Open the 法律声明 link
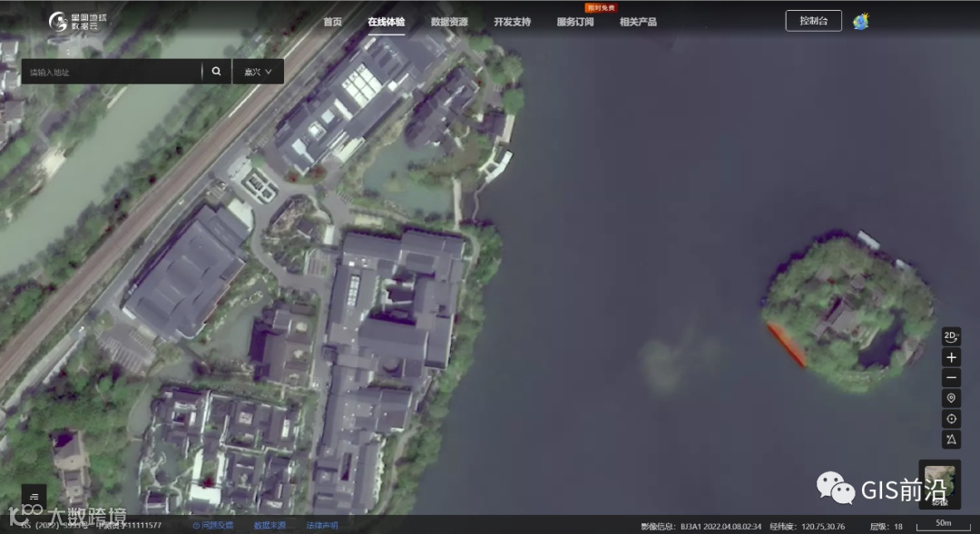 [x=322, y=525]
